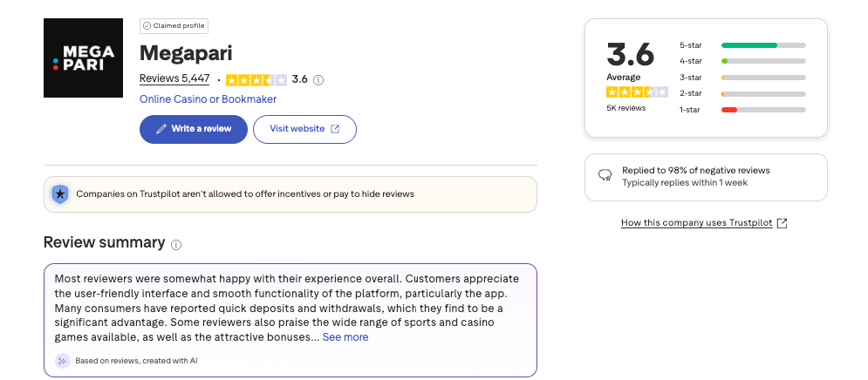868x380 pixels.
Task: Click the shield star icon in incentives notice
Action: pos(59,194)
